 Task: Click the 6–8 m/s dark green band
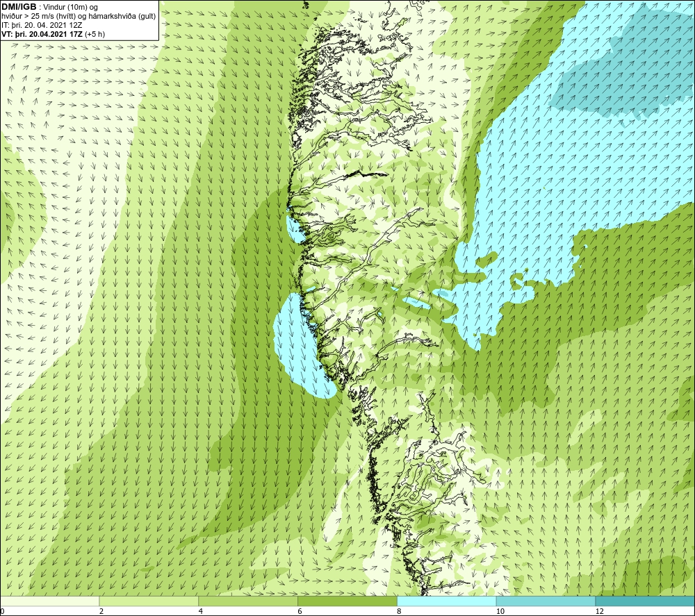tap(347, 601)
